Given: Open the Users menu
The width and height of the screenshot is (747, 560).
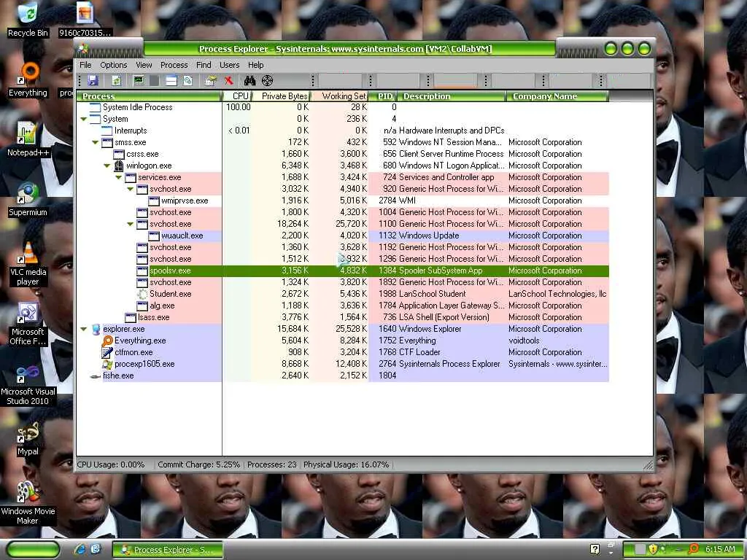Looking at the screenshot, I should click(x=229, y=65).
